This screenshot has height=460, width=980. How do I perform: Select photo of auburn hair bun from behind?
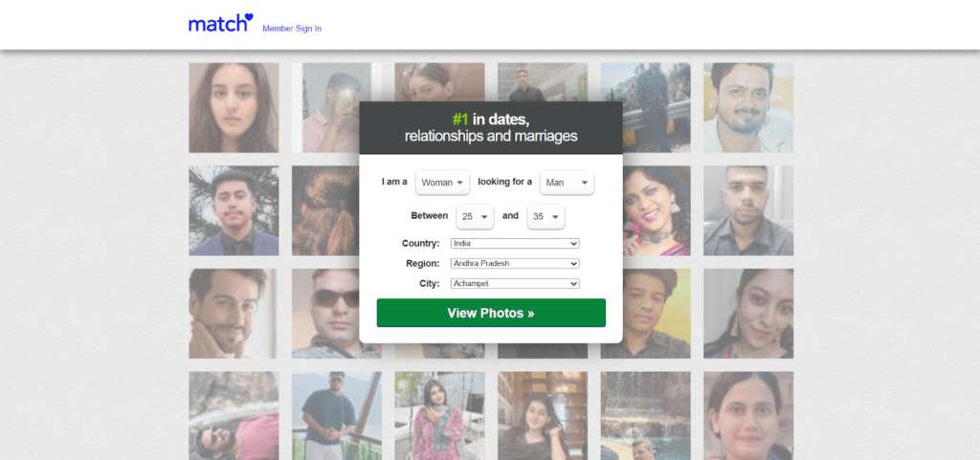(x=325, y=210)
